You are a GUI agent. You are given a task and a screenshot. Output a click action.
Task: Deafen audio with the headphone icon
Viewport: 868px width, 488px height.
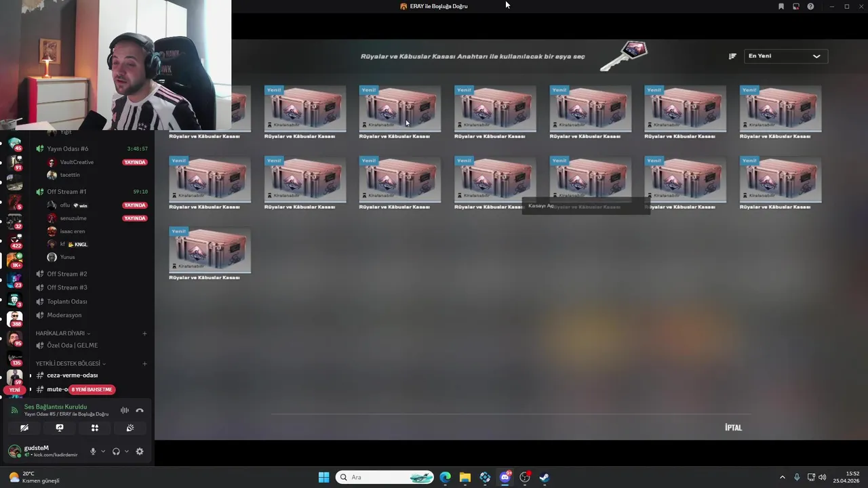116,451
